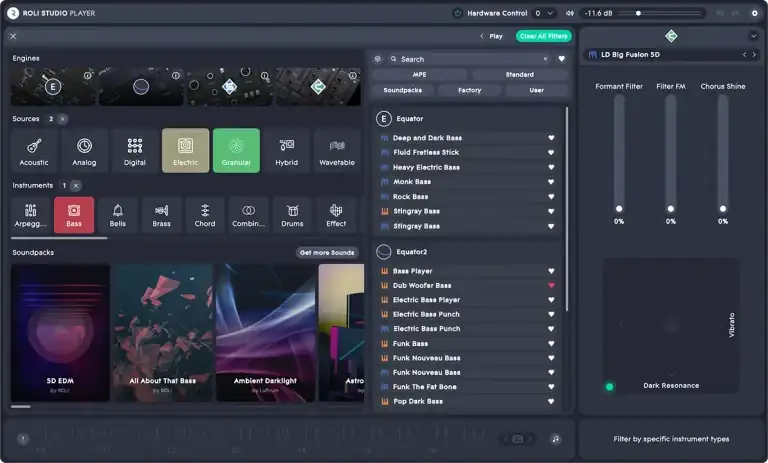The height and width of the screenshot is (463, 768).
Task: Click the music note icon by keyboard
Action: pyautogui.click(x=555, y=439)
